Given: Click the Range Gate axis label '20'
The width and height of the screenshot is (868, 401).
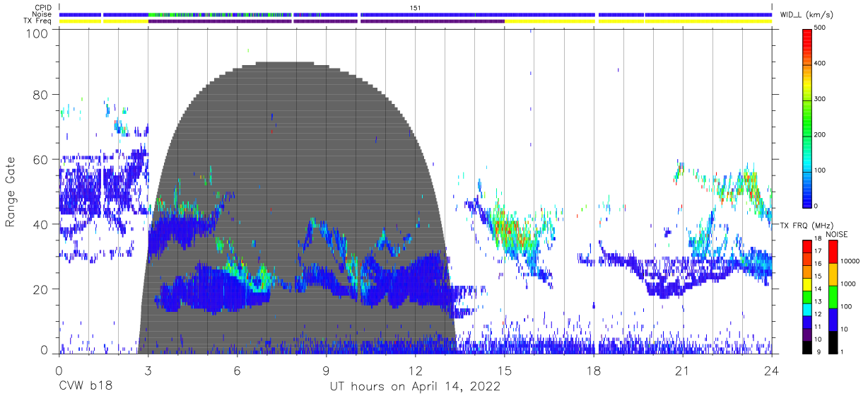Looking at the screenshot, I should pyautogui.click(x=40, y=289).
